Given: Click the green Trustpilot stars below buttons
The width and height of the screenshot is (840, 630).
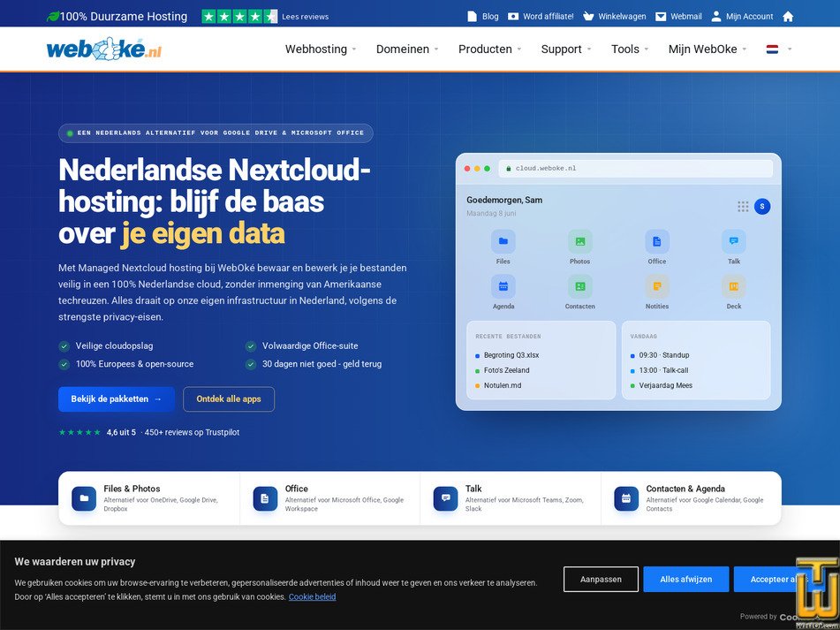Looking at the screenshot, I should click(79, 432).
